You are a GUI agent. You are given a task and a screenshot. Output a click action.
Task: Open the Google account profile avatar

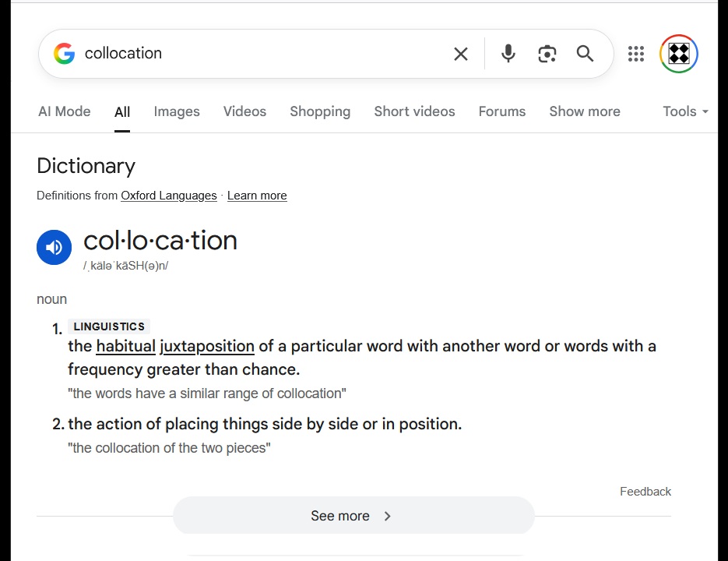point(678,54)
